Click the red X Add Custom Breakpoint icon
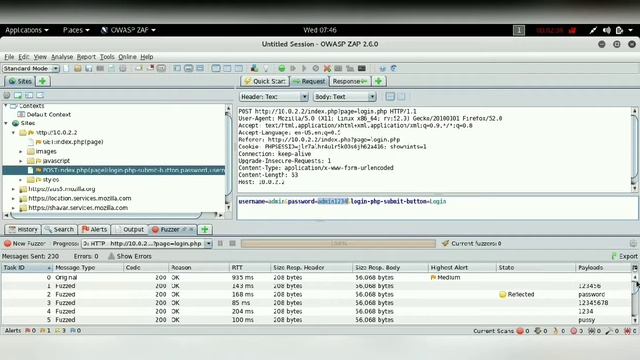This screenshot has width=640, height=360. [x=327, y=69]
